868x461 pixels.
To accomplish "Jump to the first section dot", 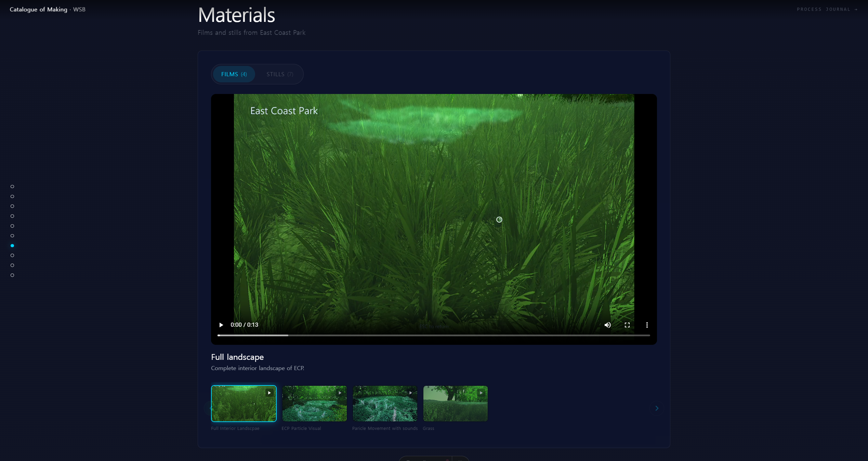I will click(12, 187).
